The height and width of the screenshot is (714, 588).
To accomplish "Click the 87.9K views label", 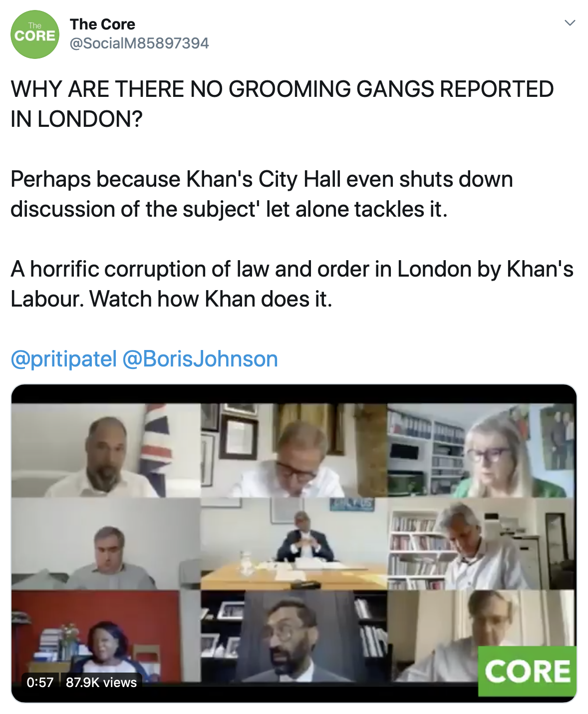I will click(x=101, y=682).
